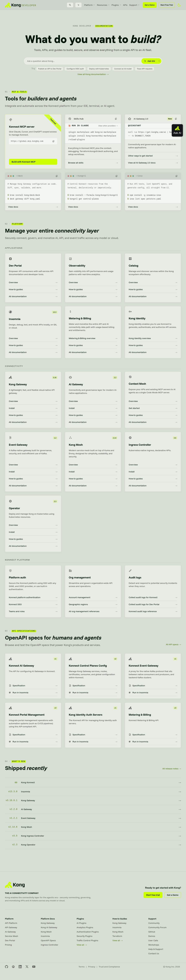Click Build with Konnect MCP button

coord(33,162)
